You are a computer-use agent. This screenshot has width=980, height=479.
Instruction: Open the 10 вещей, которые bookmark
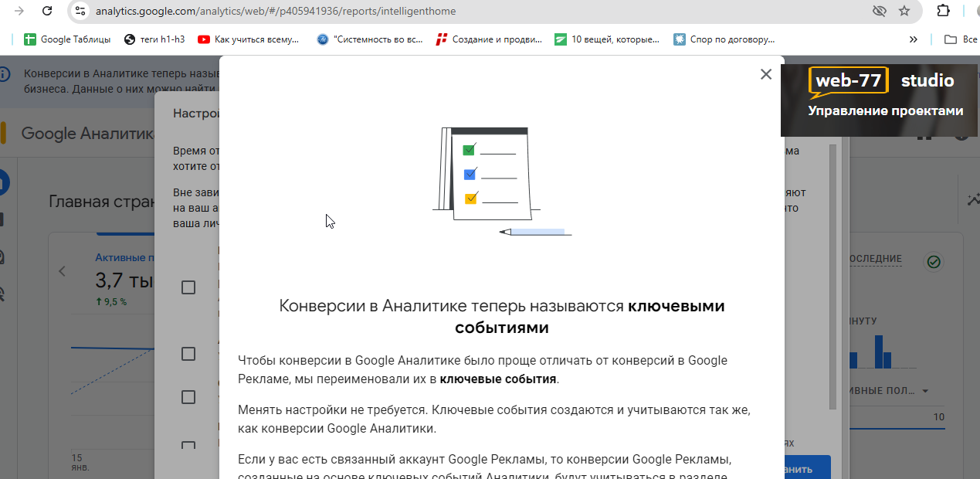[607, 39]
